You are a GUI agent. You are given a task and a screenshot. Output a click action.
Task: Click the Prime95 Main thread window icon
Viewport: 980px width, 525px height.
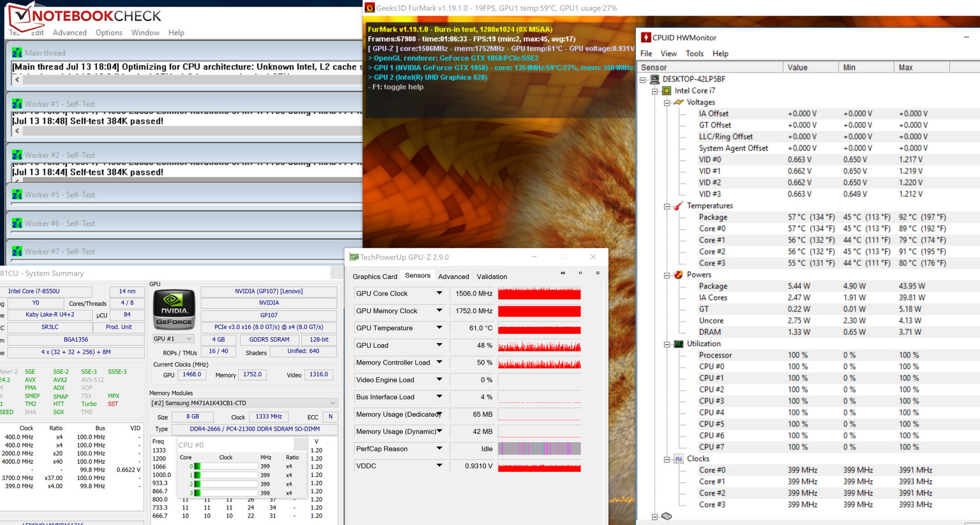pos(17,53)
